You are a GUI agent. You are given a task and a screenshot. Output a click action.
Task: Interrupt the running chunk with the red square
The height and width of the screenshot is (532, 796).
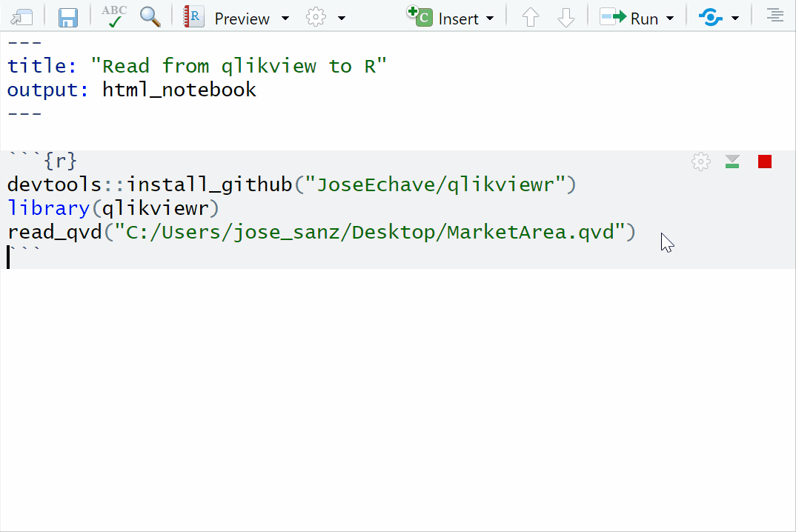[x=764, y=161]
